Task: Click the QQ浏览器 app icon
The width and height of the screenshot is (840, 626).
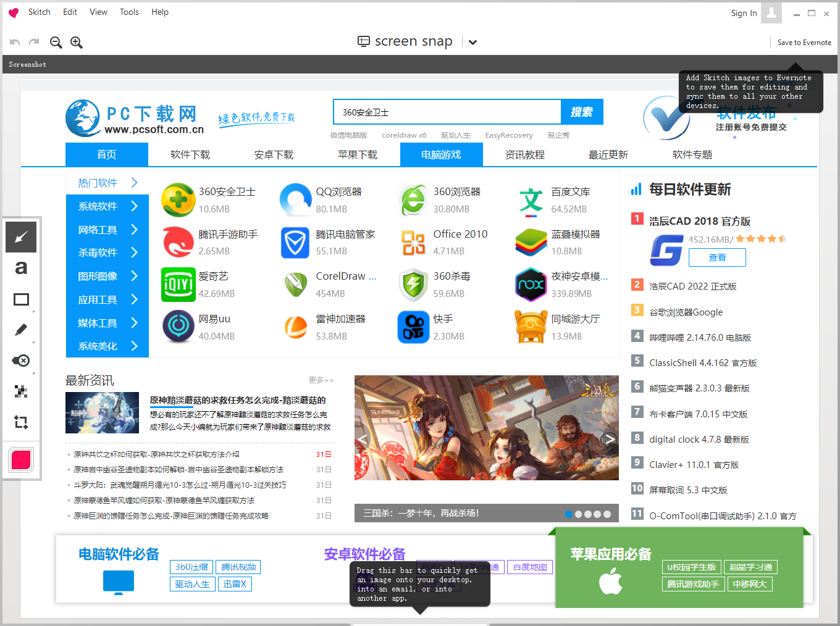Action: point(296,200)
